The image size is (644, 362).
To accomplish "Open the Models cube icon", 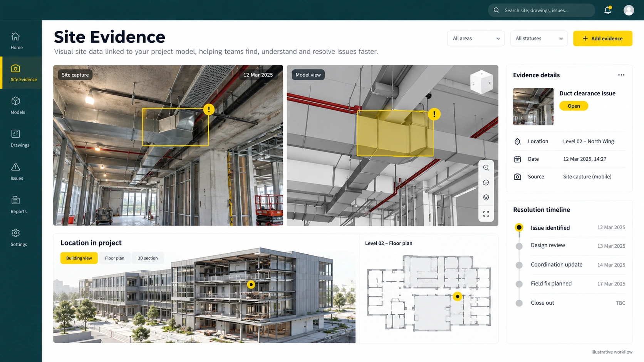I will pyautogui.click(x=15, y=101).
